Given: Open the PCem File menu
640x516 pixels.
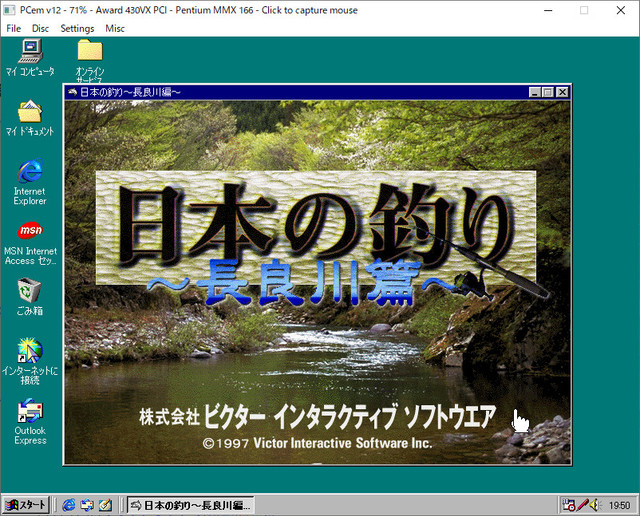Looking at the screenshot, I should pyautogui.click(x=13, y=28).
